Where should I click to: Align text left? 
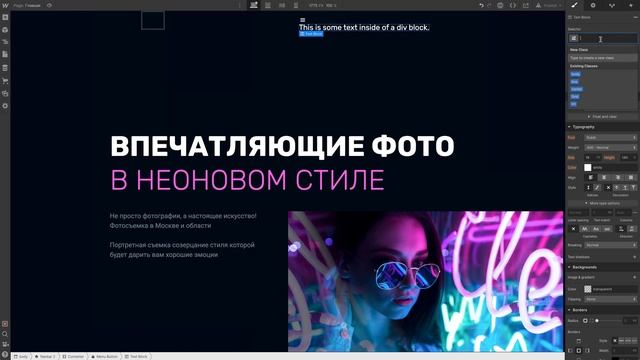[591, 178]
